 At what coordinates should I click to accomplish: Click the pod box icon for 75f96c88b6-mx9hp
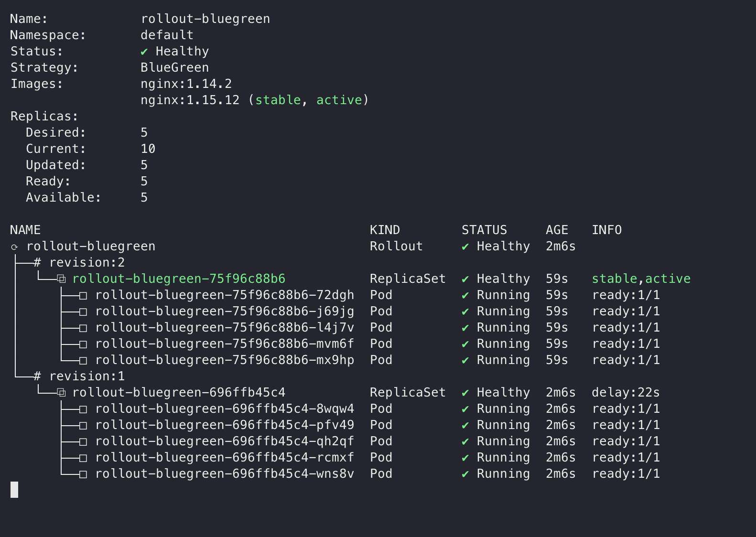[83, 361]
